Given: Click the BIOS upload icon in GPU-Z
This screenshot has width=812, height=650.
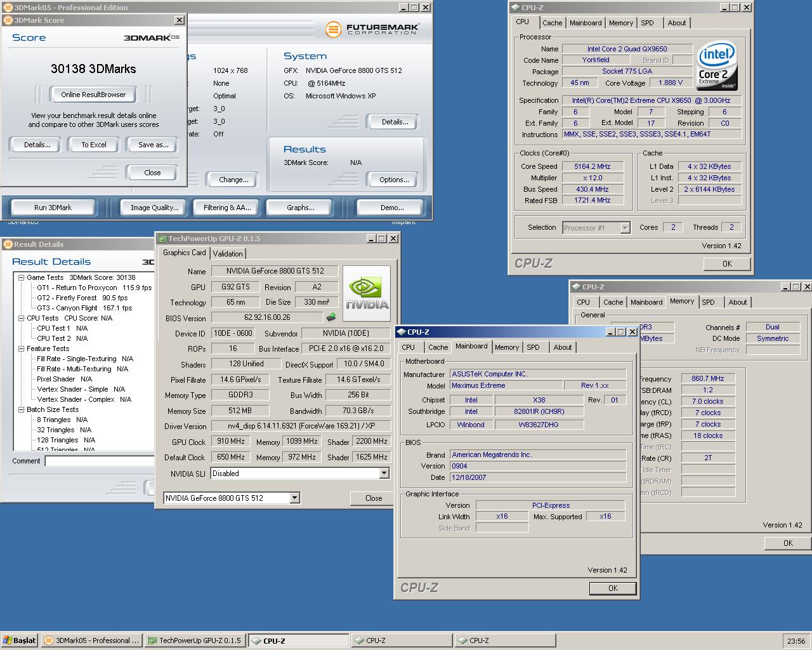Looking at the screenshot, I should coord(331,317).
